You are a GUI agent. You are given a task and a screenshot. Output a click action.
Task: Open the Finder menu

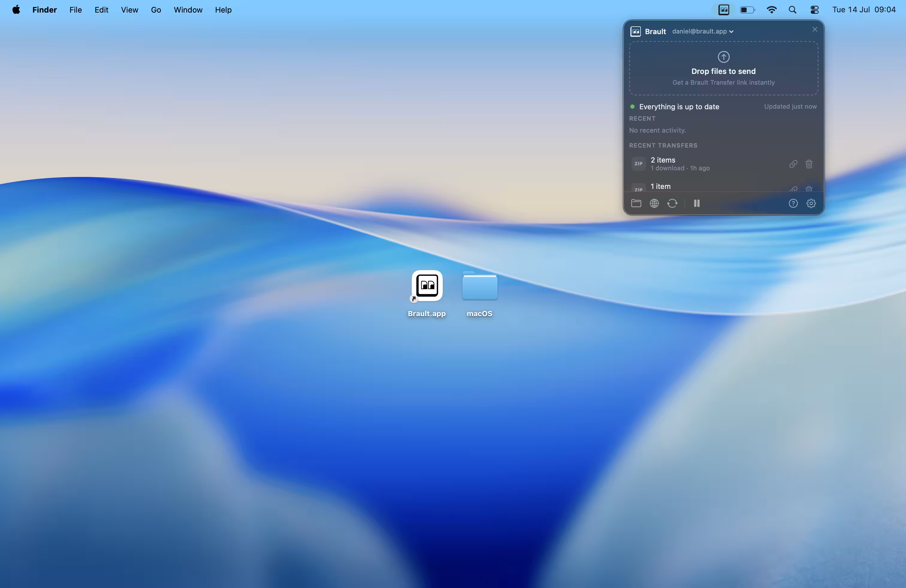[x=45, y=10]
